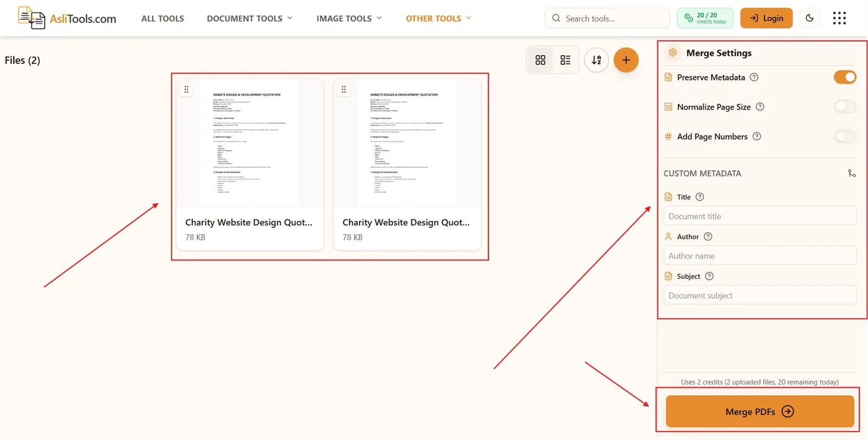Image resolution: width=868 pixels, height=441 pixels.
Task: Expand Other Tools dropdown
Action: pos(438,18)
